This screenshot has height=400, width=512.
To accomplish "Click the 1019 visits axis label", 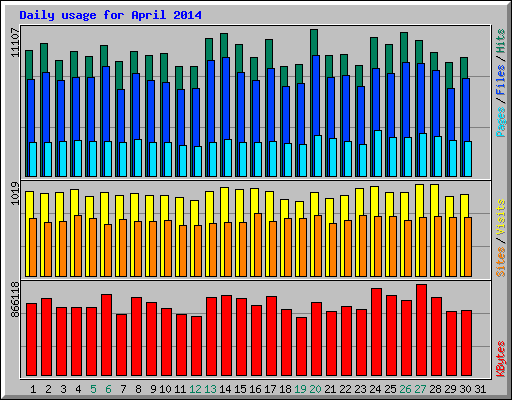I will tap(15, 193).
